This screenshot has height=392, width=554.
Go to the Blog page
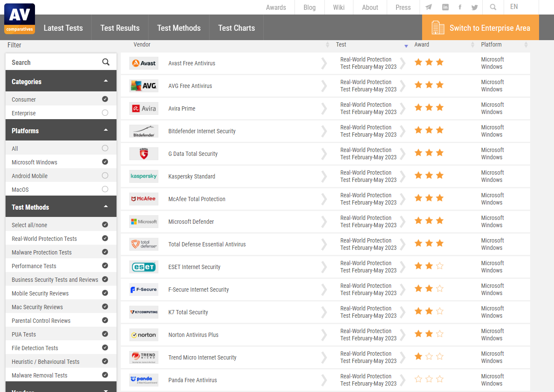point(309,7)
